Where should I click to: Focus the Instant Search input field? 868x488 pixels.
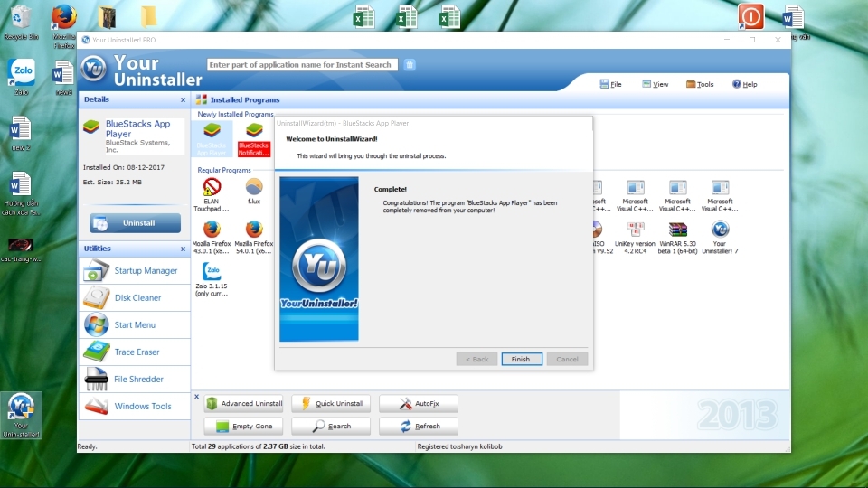pos(302,65)
